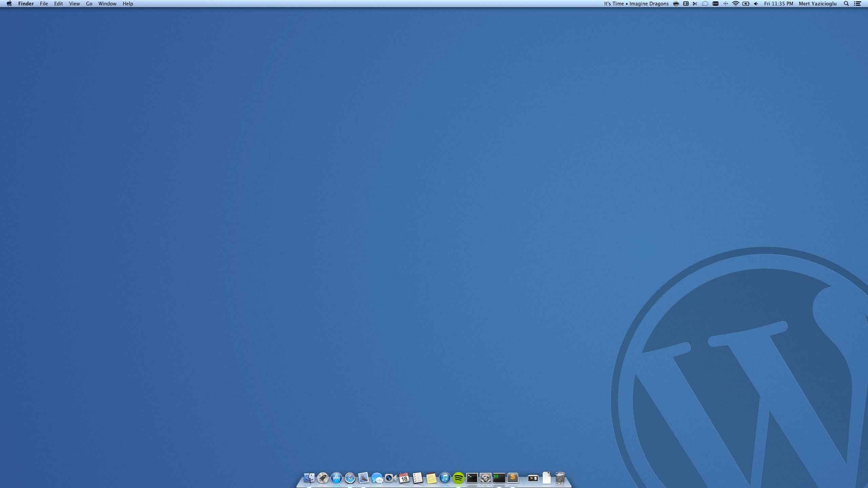Open the Finder application menu

(26, 4)
